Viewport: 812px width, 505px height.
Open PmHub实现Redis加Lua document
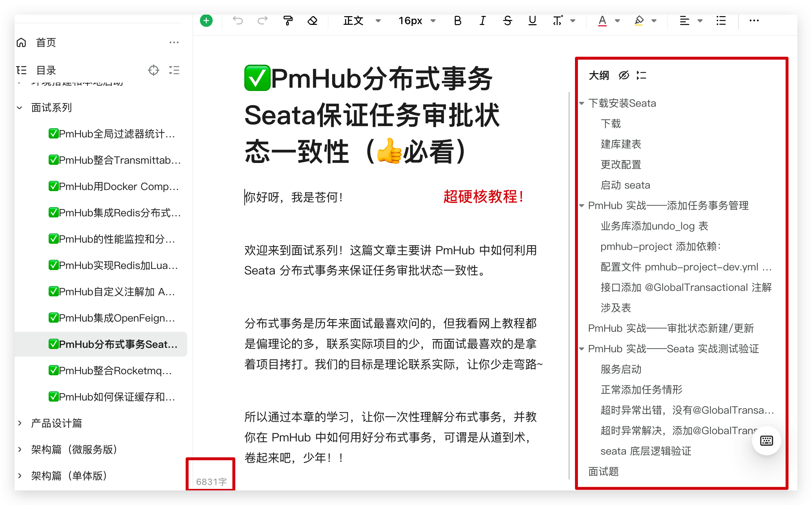point(113,265)
